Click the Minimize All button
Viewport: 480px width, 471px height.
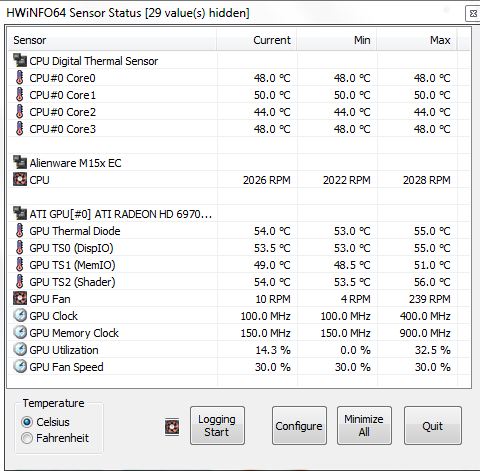(364, 426)
